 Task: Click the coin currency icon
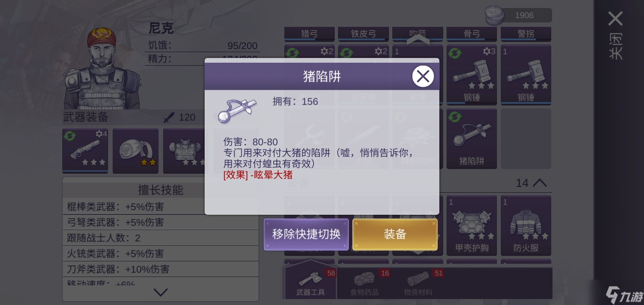click(x=494, y=15)
